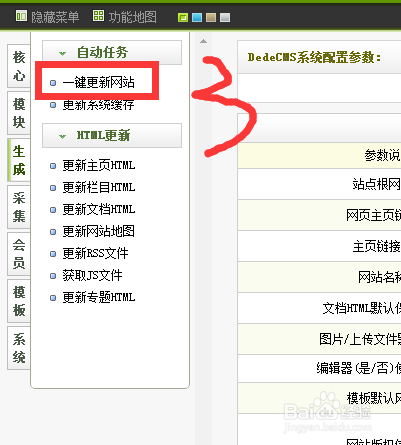
Task: Switch to the 模块 side tab
Action: point(19,113)
